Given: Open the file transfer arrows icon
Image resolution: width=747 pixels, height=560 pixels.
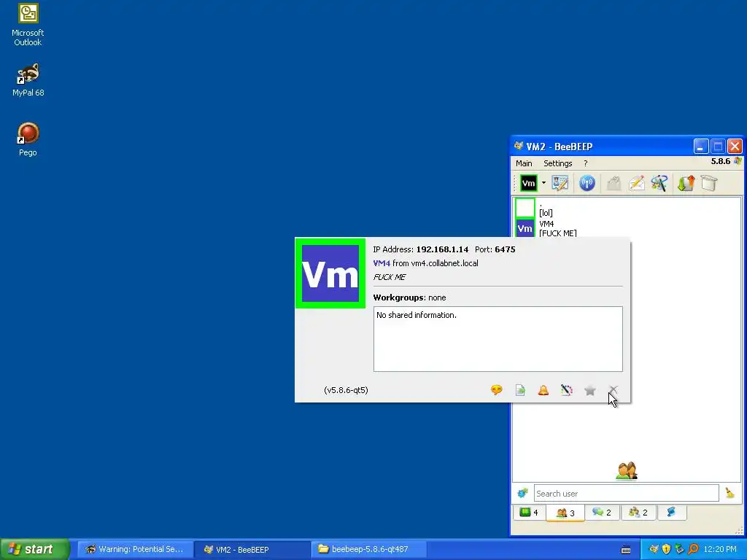Looking at the screenshot, I should tap(686, 183).
